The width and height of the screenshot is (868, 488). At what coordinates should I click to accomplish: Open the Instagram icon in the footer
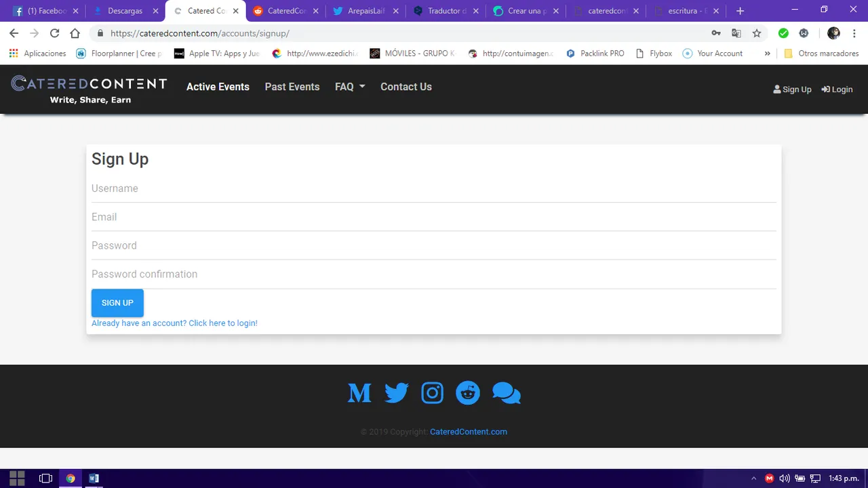click(432, 393)
